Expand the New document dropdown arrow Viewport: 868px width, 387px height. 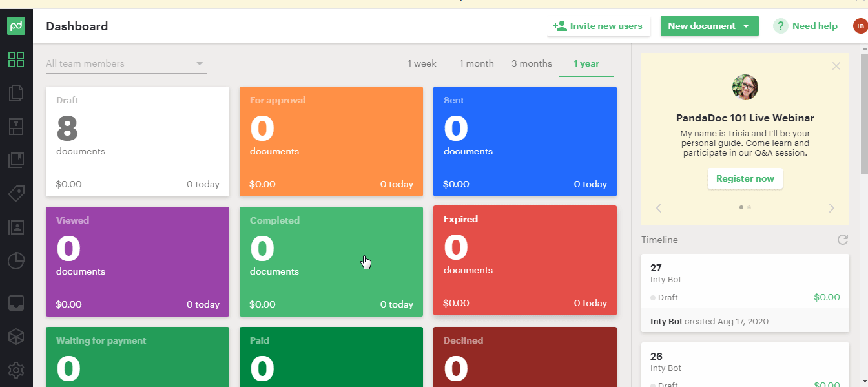pos(747,26)
